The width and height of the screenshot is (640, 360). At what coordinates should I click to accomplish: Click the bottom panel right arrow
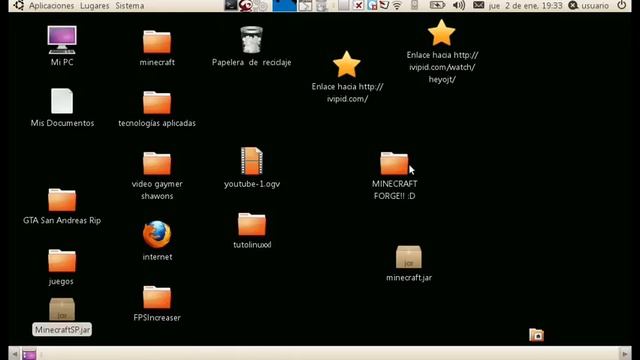[624, 354]
